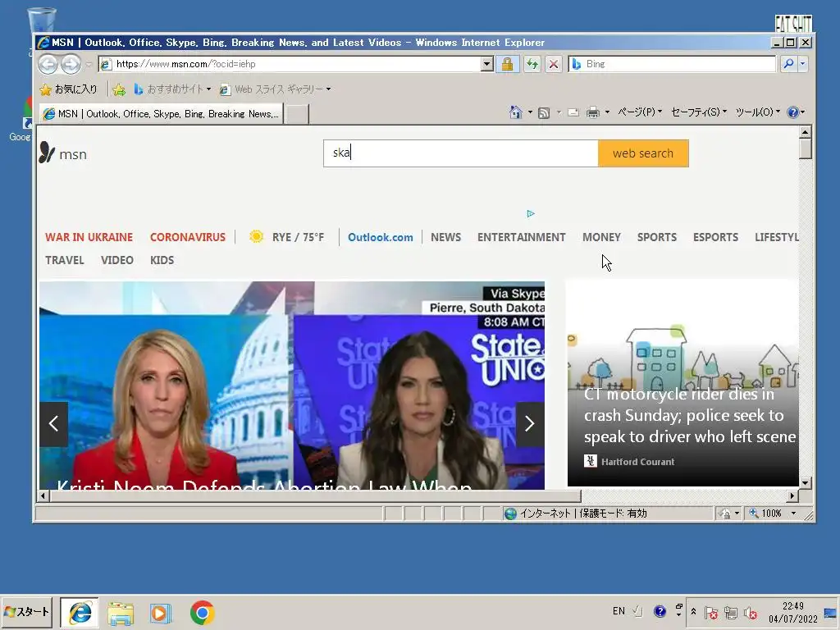Go forward with the browser Forward arrow
Image resolution: width=840 pixels, height=630 pixels.
71,64
